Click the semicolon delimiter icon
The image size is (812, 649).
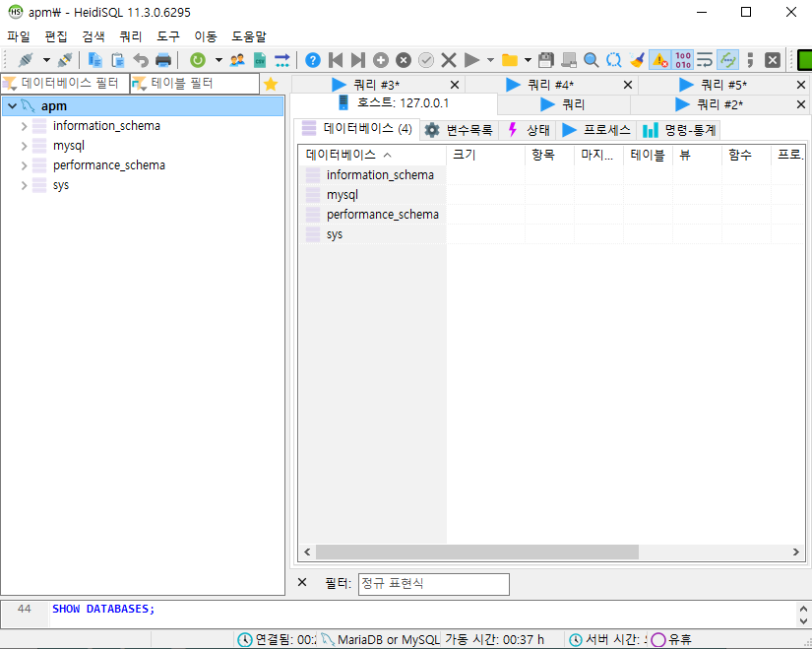(x=750, y=60)
